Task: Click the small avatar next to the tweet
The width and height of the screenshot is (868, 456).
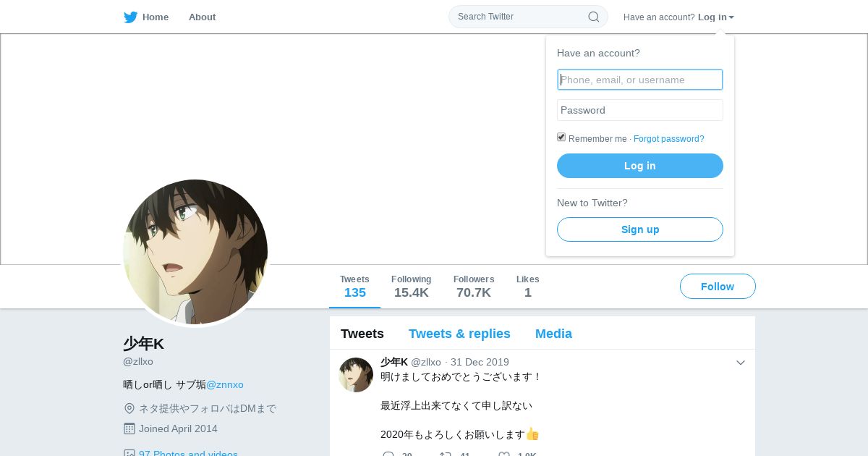Action: tap(356, 375)
